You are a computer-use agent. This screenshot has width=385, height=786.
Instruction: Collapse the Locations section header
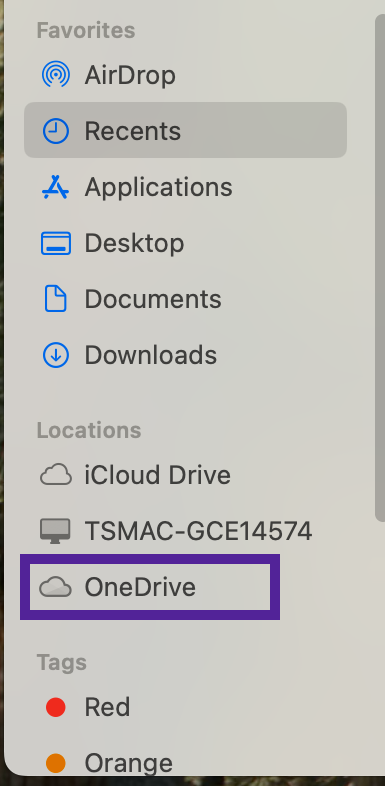pyautogui.click(x=89, y=430)
